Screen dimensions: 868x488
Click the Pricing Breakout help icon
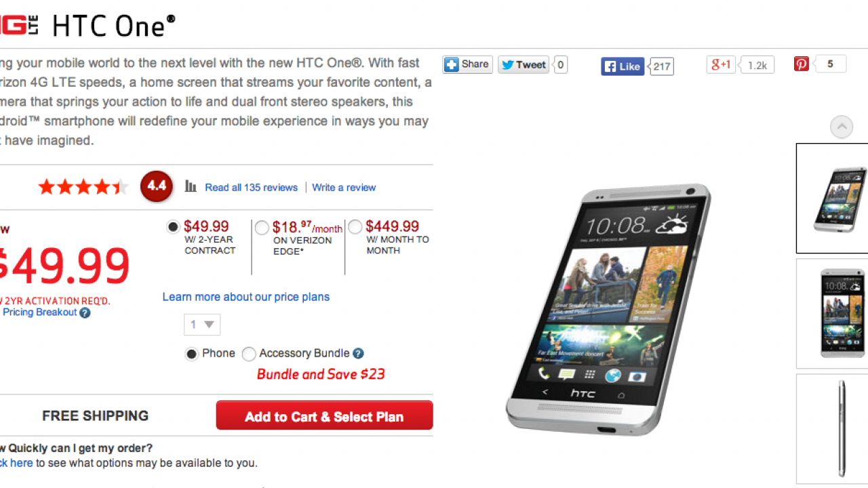click(x=85, y=312)
